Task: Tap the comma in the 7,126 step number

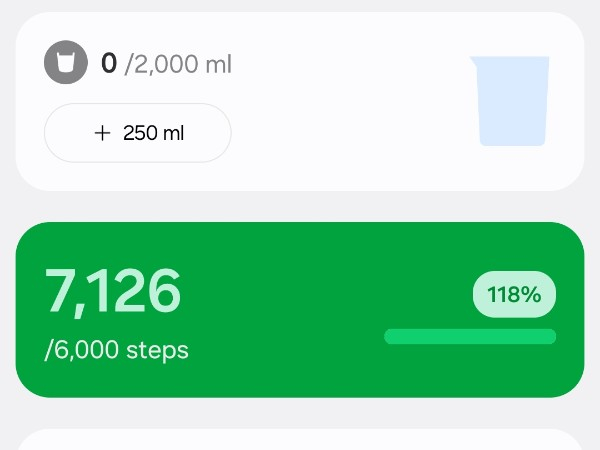Action: tap(82, 309)
